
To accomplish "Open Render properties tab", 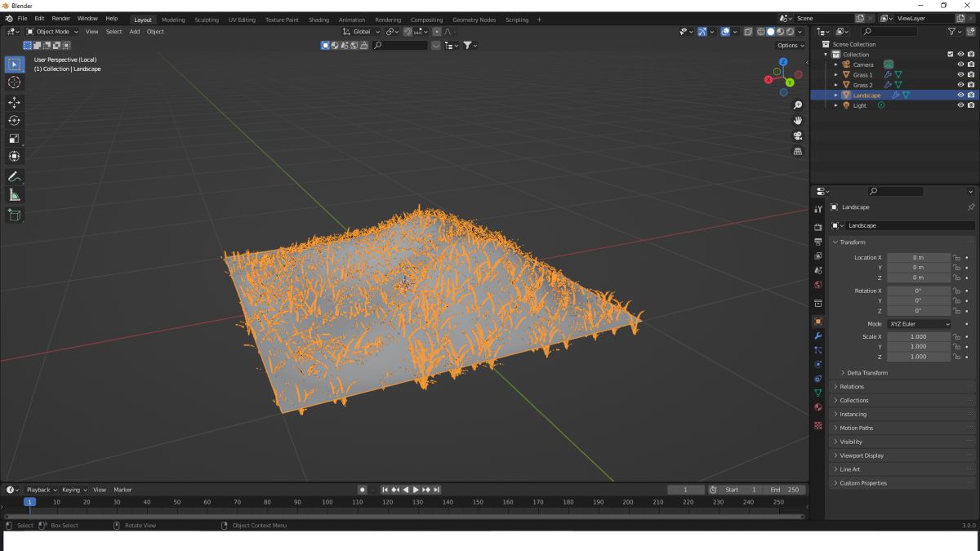I will point(818,227).
